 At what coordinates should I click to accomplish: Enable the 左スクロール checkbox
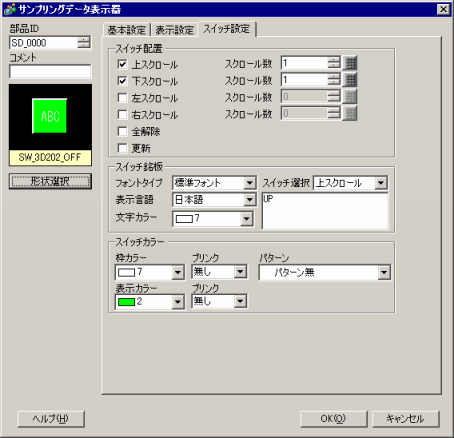click(x=122, y=98)
